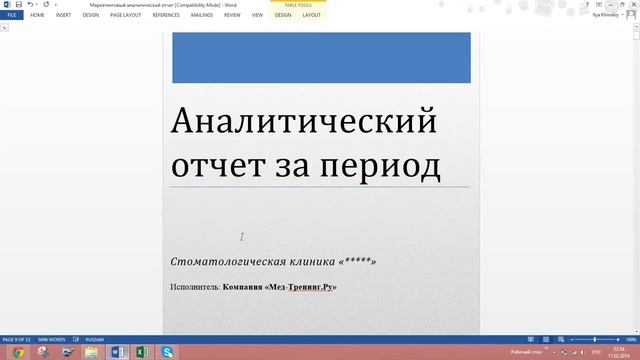Switch to the PAGE LAYOUT tab
The image size is (640, 360).
[x=125, y=15]
